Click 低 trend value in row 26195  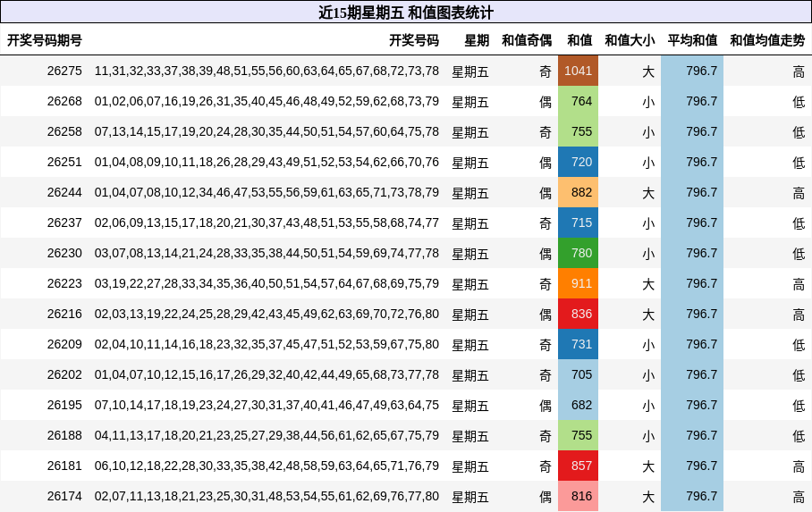pos(799,406)
